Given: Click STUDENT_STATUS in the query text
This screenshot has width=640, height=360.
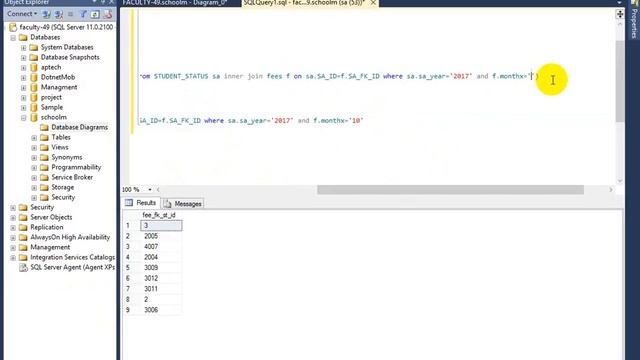Looking at the screenshot, I should click(x=181, y=76).
